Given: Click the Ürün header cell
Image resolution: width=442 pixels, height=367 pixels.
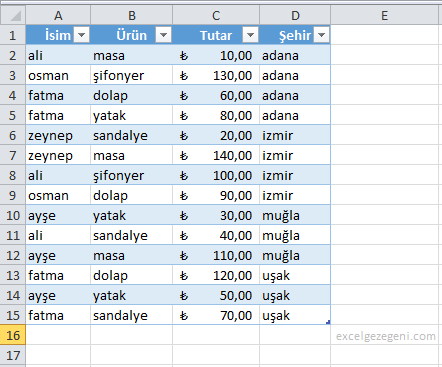Looking at the screenshot, I should (x=132, y=35).
